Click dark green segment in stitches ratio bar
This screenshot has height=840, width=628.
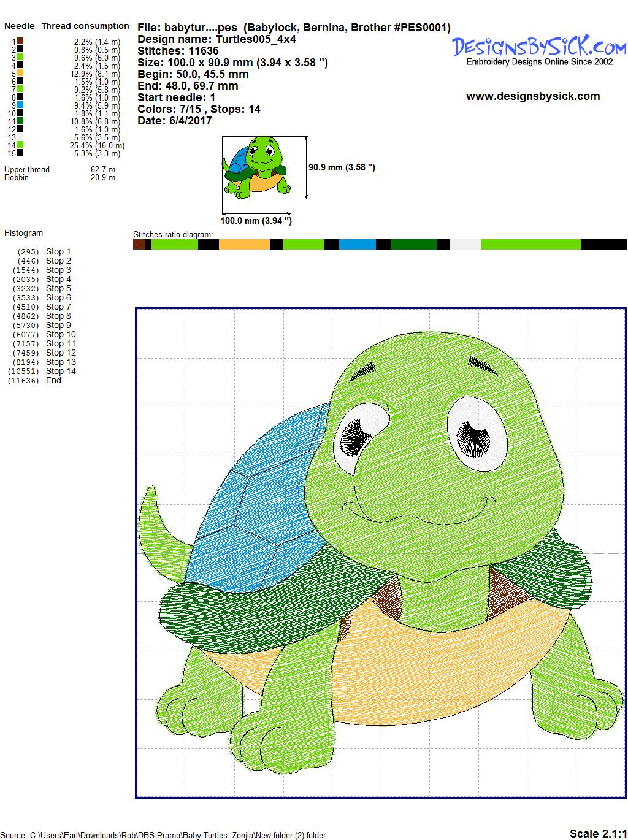click(x=413, y=245)
